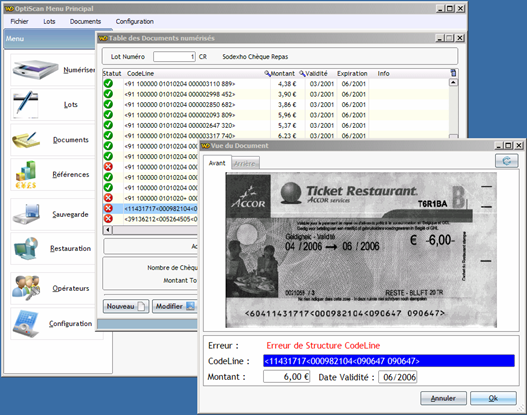Open the Configuration icon in the side menu
The width and height of the screenshot is (527, 415).
26,324
